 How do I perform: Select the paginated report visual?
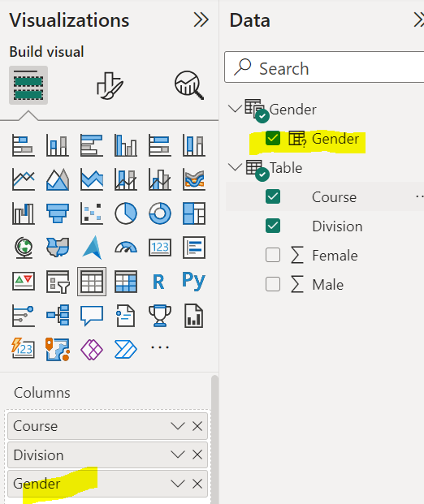click(x=194, y=316)
